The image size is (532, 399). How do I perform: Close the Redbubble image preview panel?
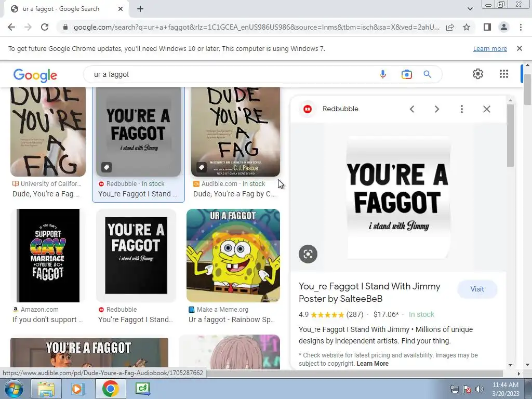pyautogui.click(x=486, y=109)
